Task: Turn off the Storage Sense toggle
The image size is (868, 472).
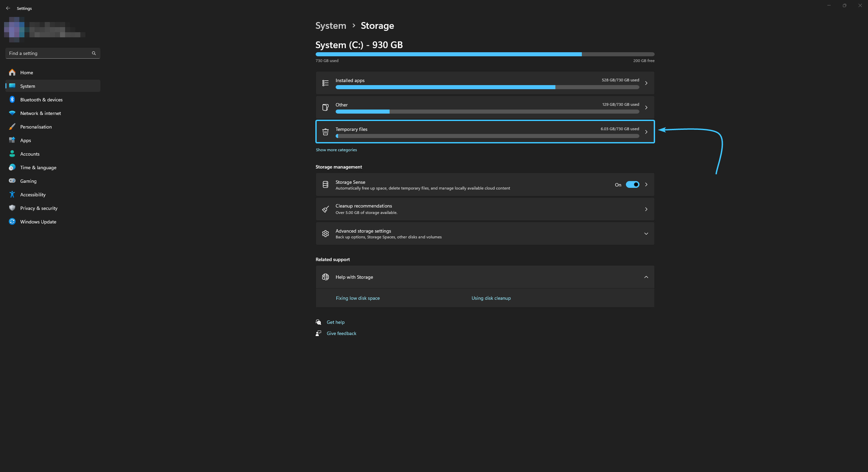Action: click(x=632, y=184)
